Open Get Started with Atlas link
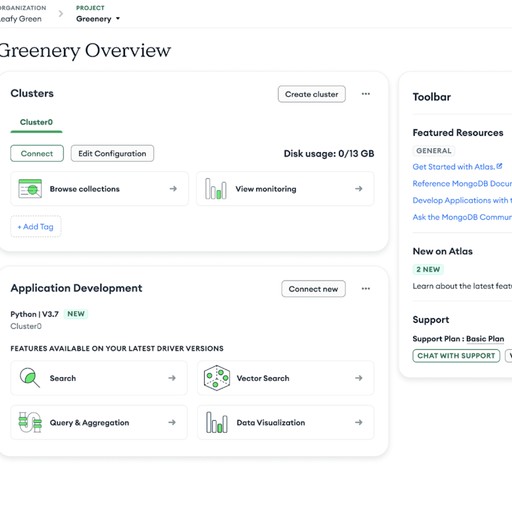This screenshot has width=512, height=512. pyautogui.click(x=454, y=167)
